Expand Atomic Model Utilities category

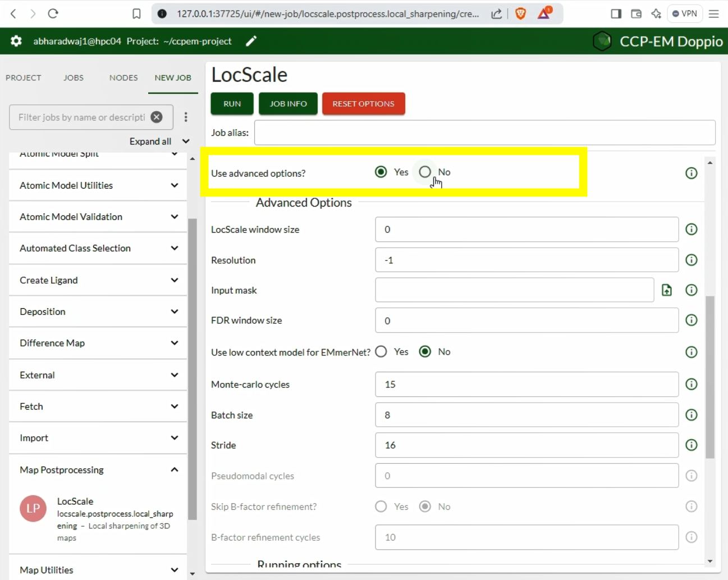pyautogui.click(x=98, y=185)
